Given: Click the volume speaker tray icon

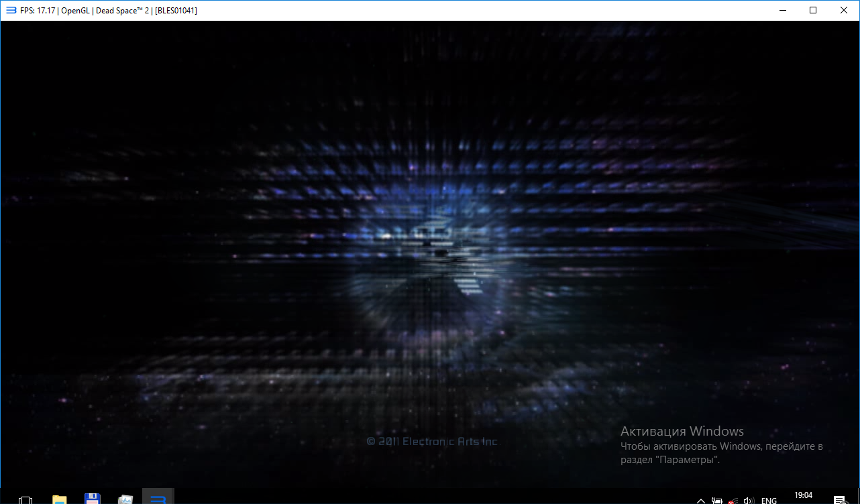Looking at the screenshot, I should pyautogui.click(x=749, y=500).
